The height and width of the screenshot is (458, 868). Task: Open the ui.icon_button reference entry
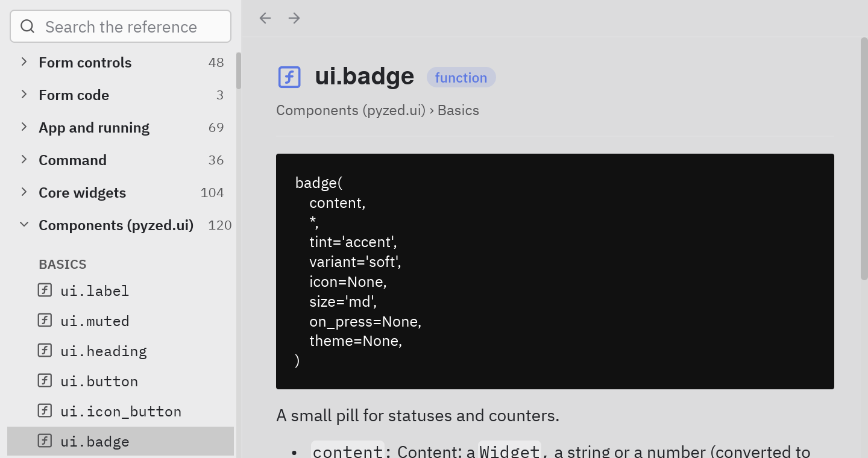tap(121, 411)
